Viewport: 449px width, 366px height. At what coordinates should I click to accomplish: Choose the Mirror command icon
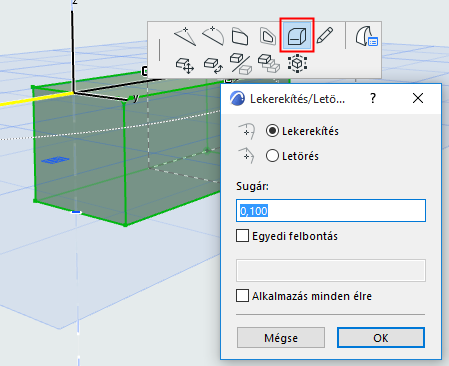point(241,63)
